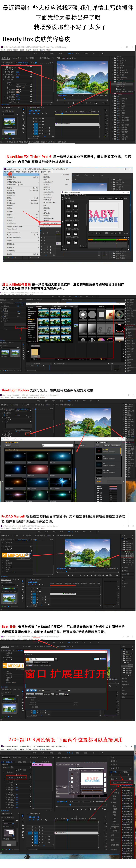Viewport: 136px width, 868px height.
Task: Click the Mercalli logo banner in Effect Controls
Action: pos(16,555)
